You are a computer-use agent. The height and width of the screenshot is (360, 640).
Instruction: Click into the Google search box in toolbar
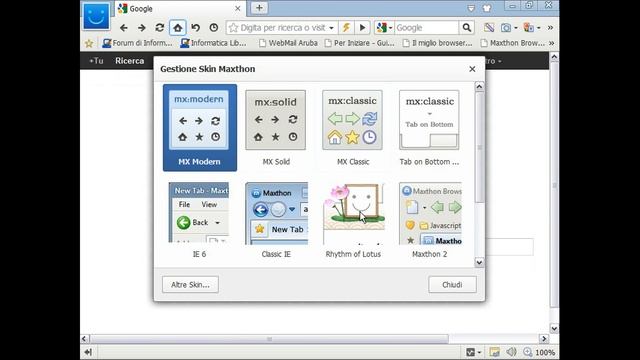(426, 28)
